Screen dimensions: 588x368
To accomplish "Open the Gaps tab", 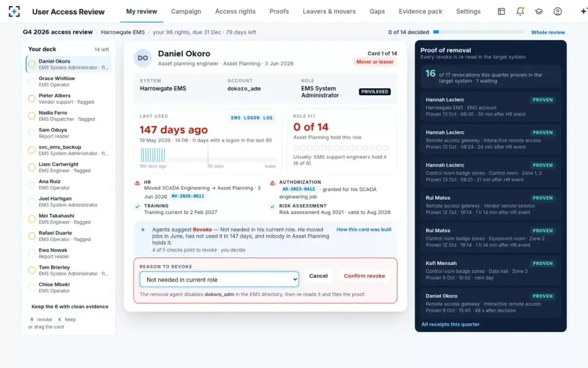I will pyautogui.click(x=377, y=11).
